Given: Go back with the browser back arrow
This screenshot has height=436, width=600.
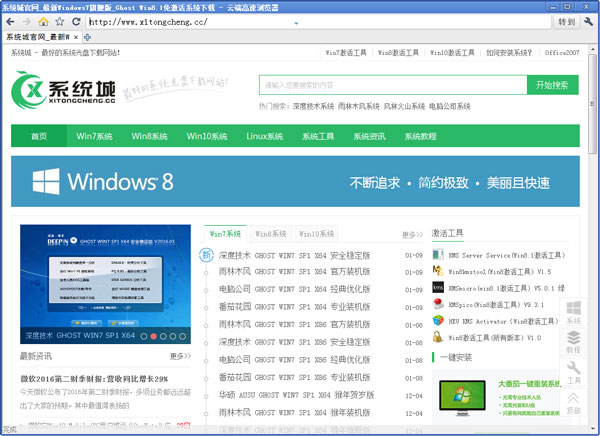Looking at the screenshot, I should (10, 22).
